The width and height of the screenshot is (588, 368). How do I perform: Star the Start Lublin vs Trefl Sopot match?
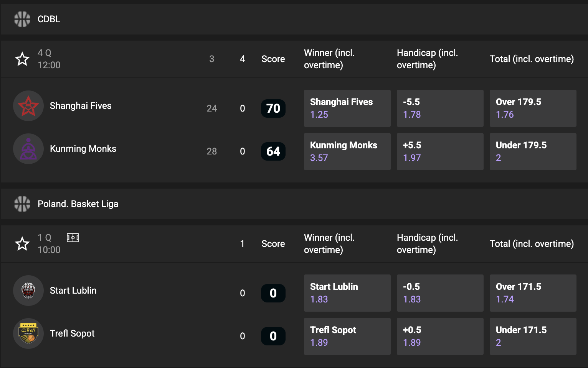click(x=22, y=244)
